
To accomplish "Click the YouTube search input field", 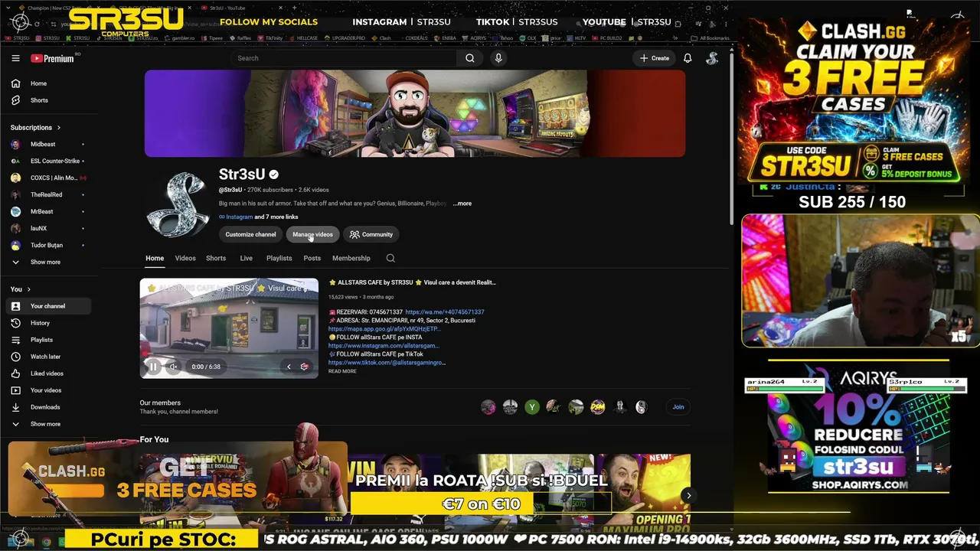I will point(345,58).
